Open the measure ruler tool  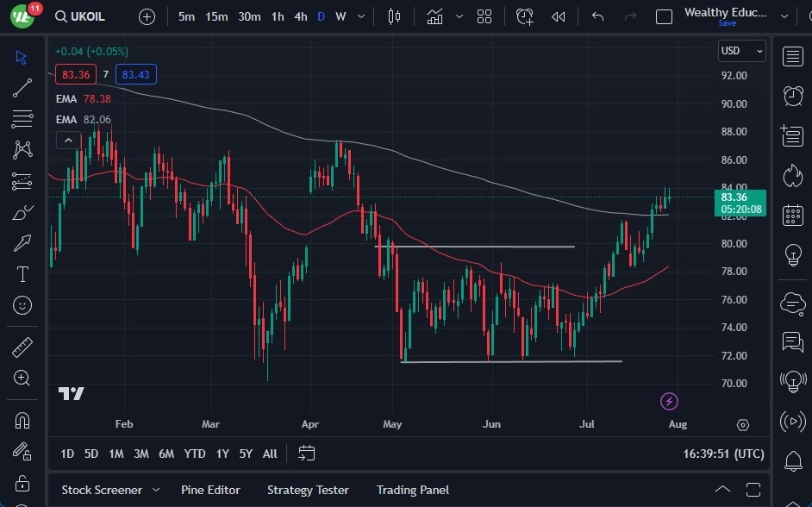22,347
